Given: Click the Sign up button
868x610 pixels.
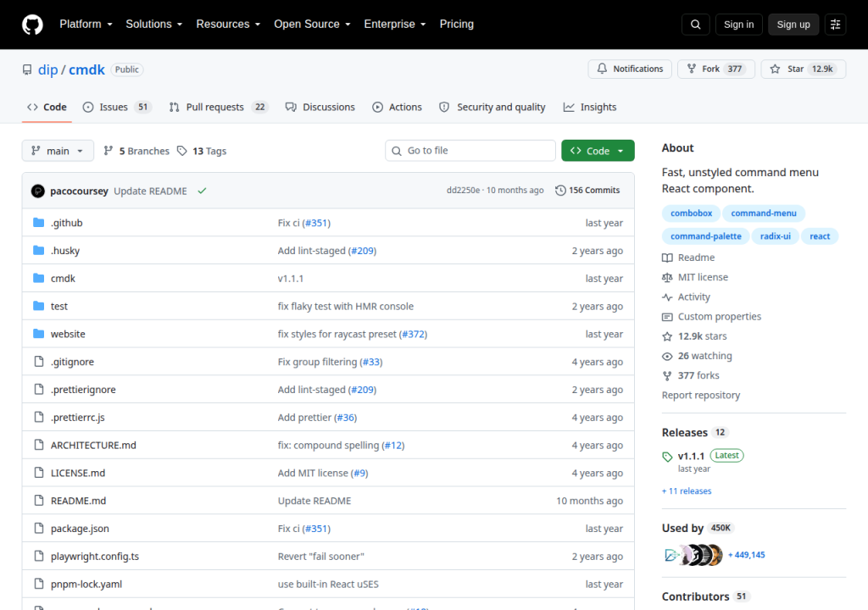Looking at the screenshot, I should click(793, 25).
